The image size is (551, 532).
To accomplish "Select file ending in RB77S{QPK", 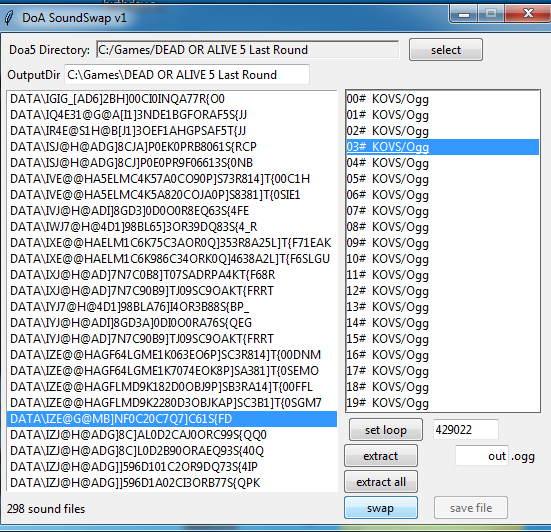I will coord(172,483).
